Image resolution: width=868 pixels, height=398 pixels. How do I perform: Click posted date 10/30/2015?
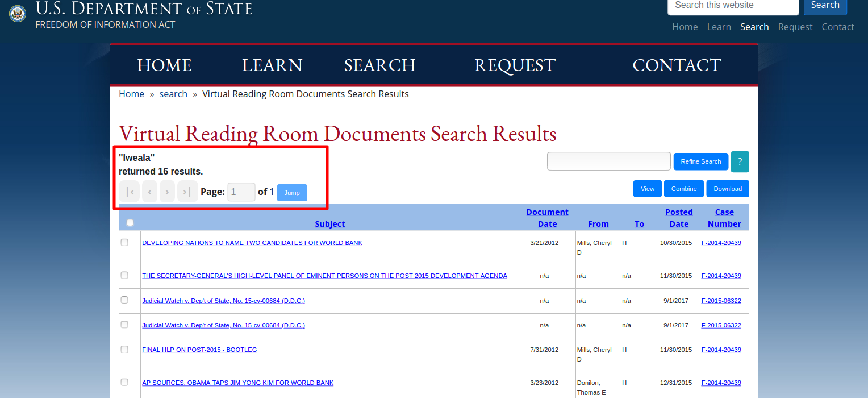click(676, 243)
